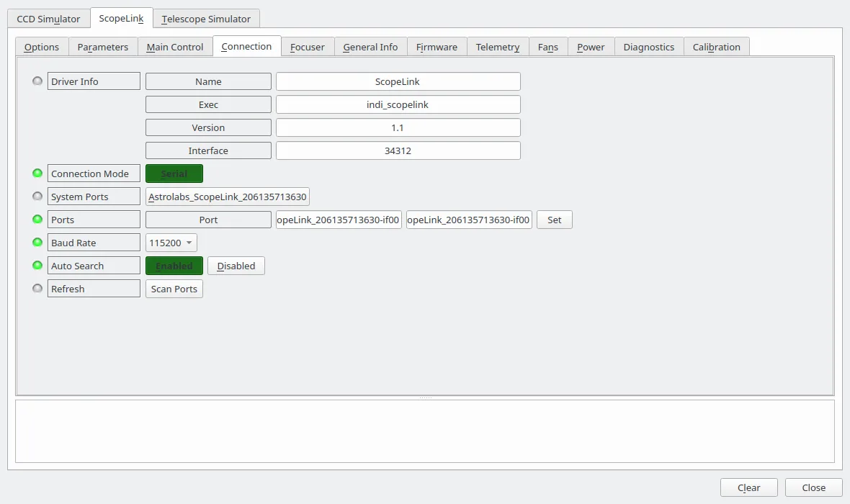This screenshot has height=504, width=850.
Task: Show the General Info tab
Action: tap(371, 47)
